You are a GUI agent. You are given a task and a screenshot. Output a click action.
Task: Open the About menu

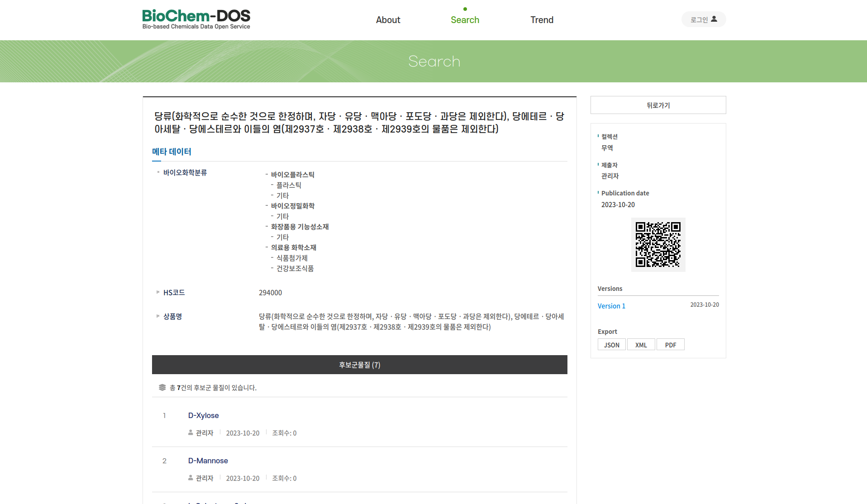click(388, 20)
